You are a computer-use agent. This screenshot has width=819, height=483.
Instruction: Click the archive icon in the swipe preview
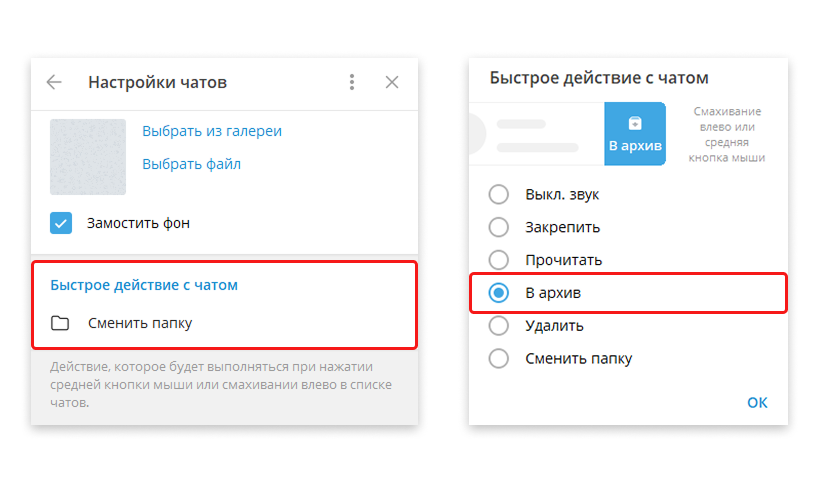click(x=634, y=123)
